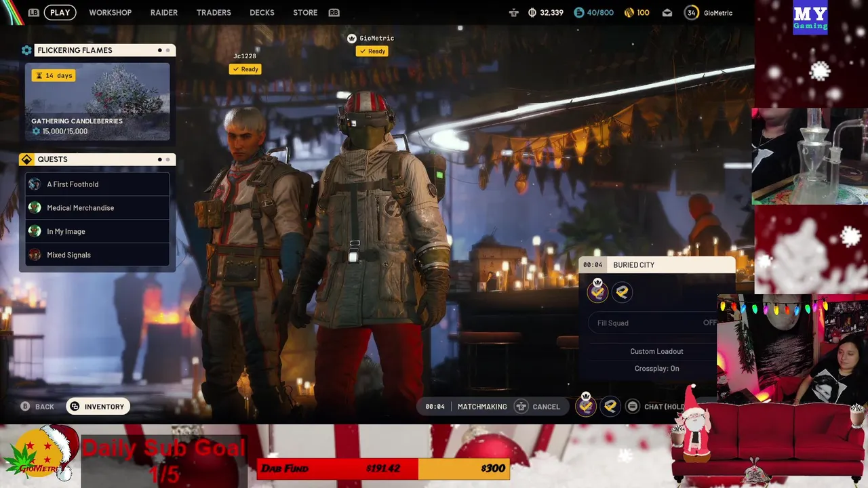Click the level 34 player badge
This screenshot has width=868, height=488.
point(691,12)
